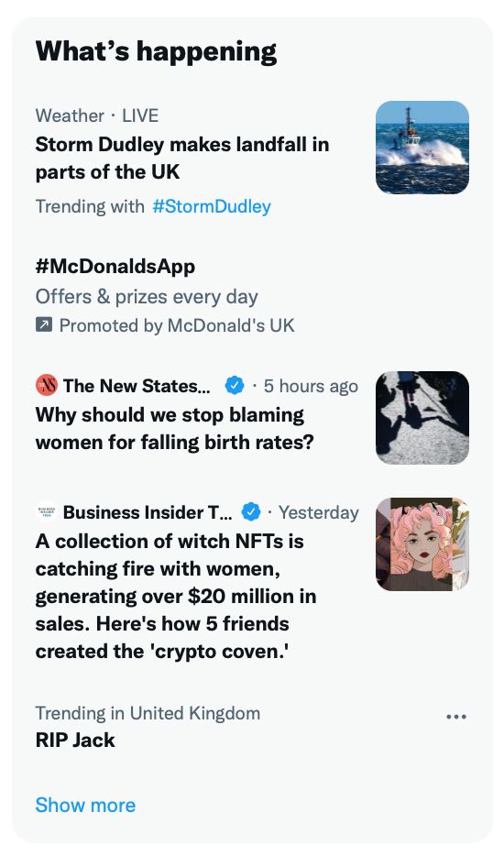Click Business Insider's blue verified checkmark
Image resolution: width=504 pixels, height=856 pixels.
[x=251, y=512]
